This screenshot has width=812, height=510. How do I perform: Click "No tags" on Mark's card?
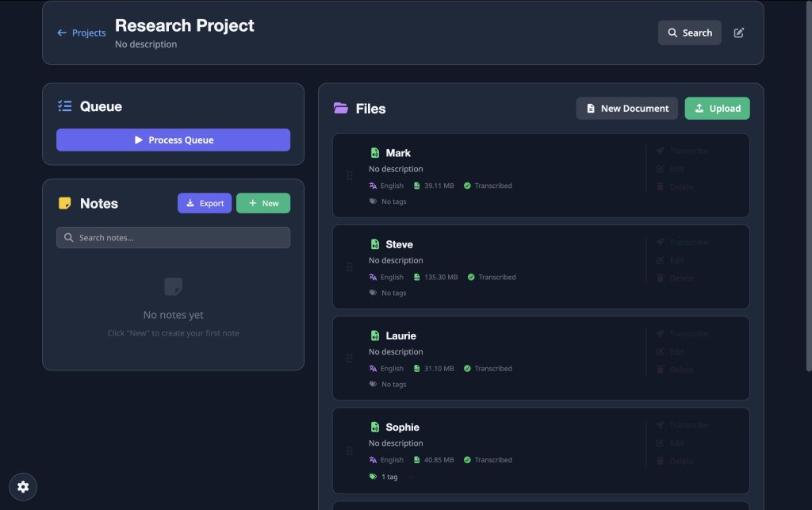394,201
